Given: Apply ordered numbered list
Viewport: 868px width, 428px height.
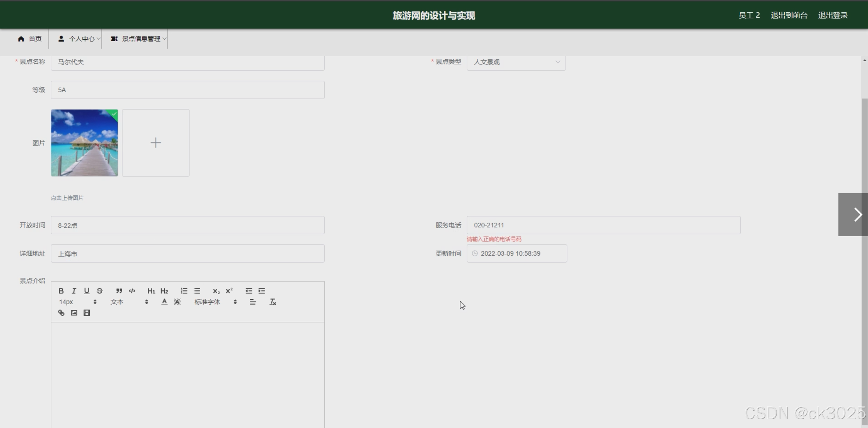Looking at the screenshot, I should [184, 291].
